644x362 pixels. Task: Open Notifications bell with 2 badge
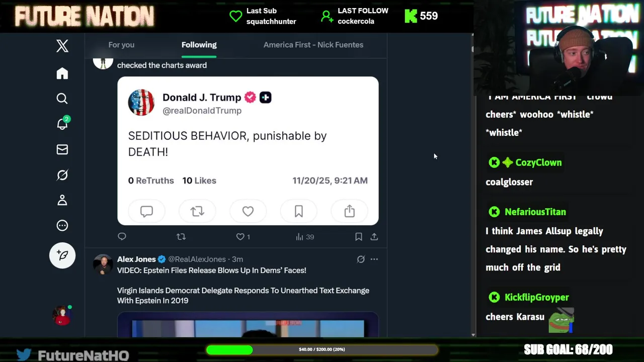tap(63, 123)
